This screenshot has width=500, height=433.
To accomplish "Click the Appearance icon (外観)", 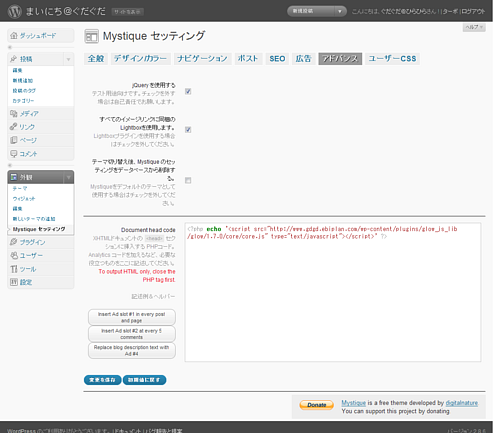I will coord(14,177).
